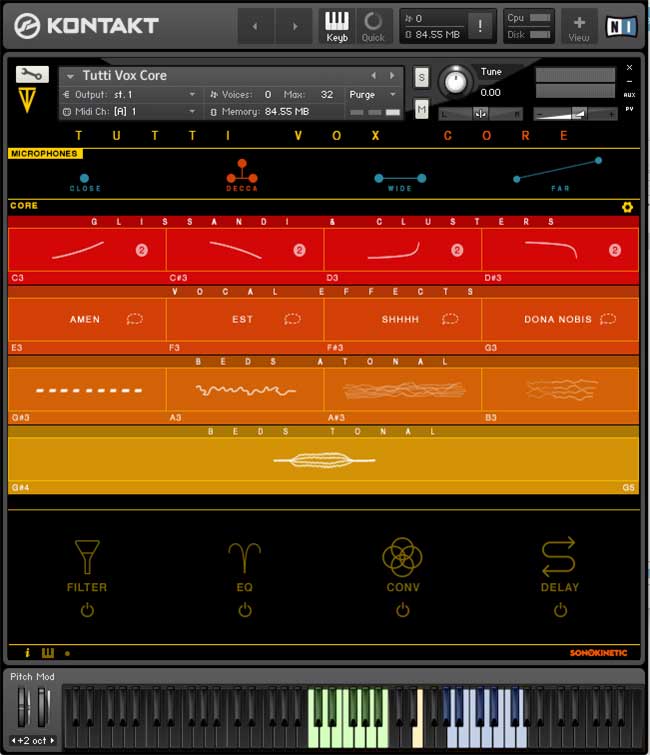Open the Conv reverb icon
The width and height of the screenshot is (650, 755).
click(x=402, y=557)
